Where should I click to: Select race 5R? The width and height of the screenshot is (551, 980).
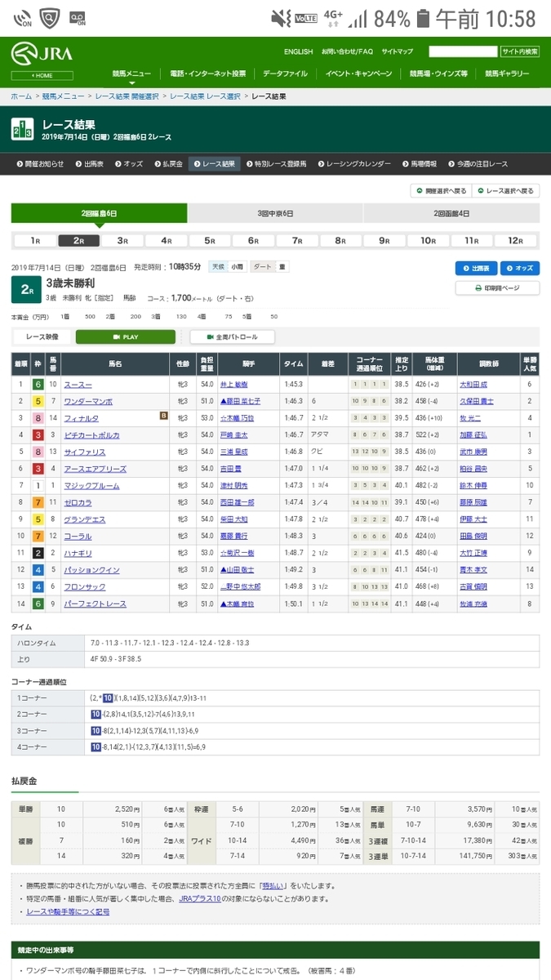point(210,241)
